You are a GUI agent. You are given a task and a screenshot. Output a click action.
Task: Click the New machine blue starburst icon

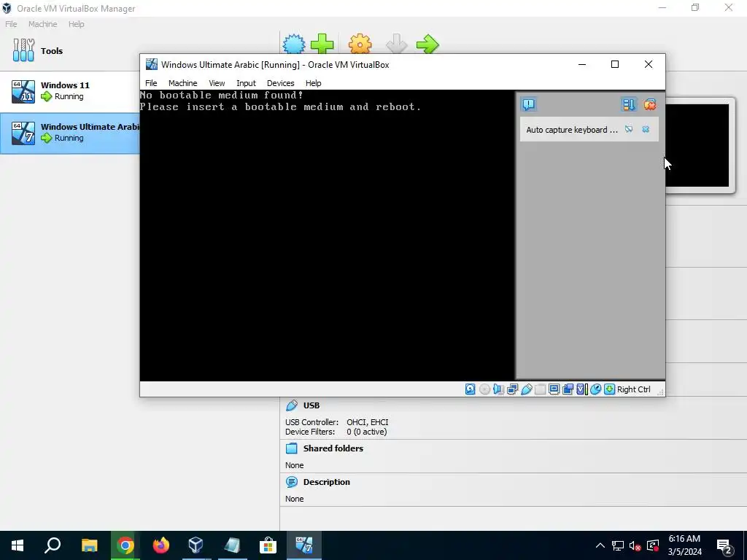pyautogui.click(x=294, y=44)
